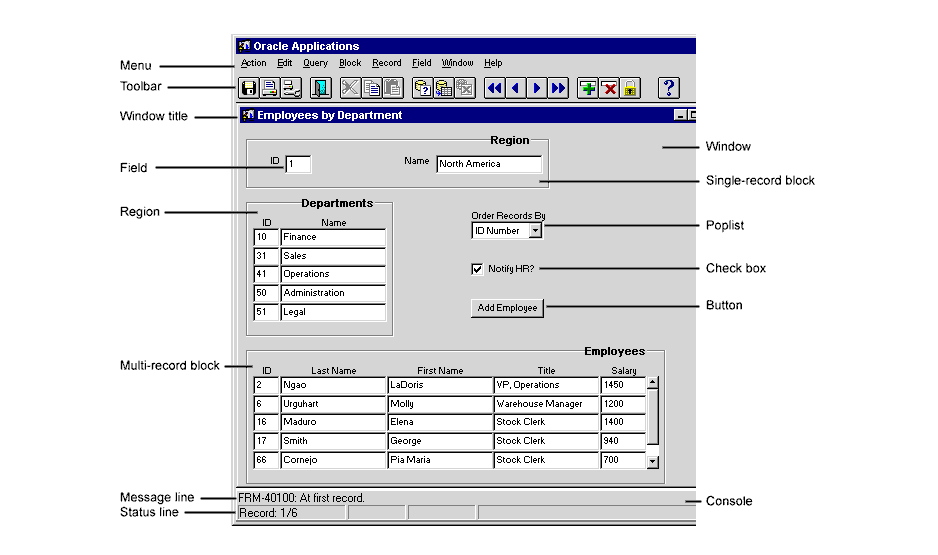The height and width of the screenshot is (555, 938).
Task: Click the Save disk icon in toolbar
Action: [x=248, y=88]
